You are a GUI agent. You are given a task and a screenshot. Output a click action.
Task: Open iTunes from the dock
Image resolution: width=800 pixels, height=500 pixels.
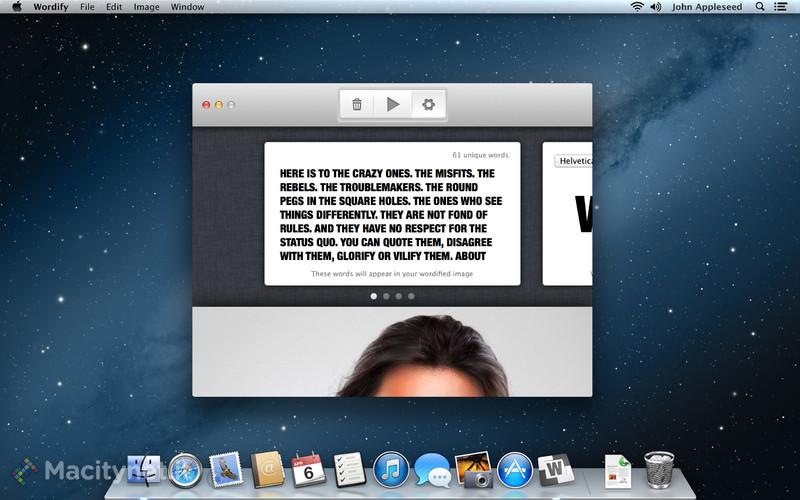point(390,470)
